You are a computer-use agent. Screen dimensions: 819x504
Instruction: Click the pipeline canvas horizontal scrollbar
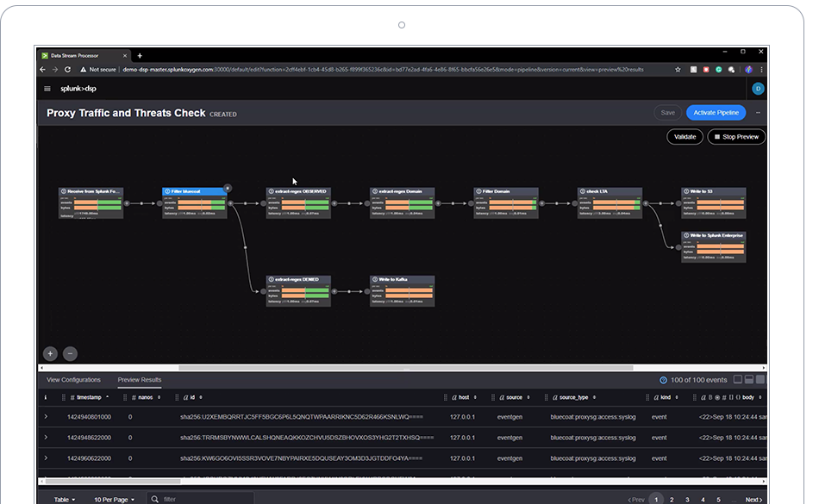[x=406, y=368]
